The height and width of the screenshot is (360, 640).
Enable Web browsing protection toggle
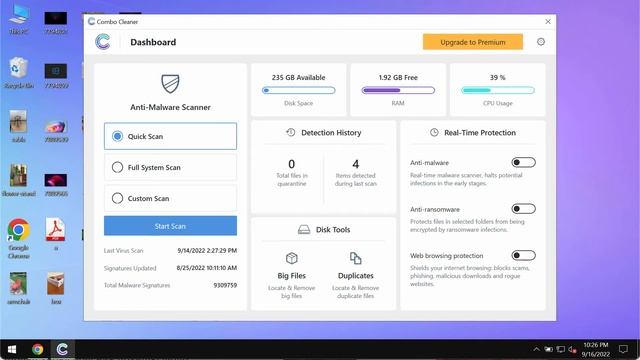coord(523,256)
